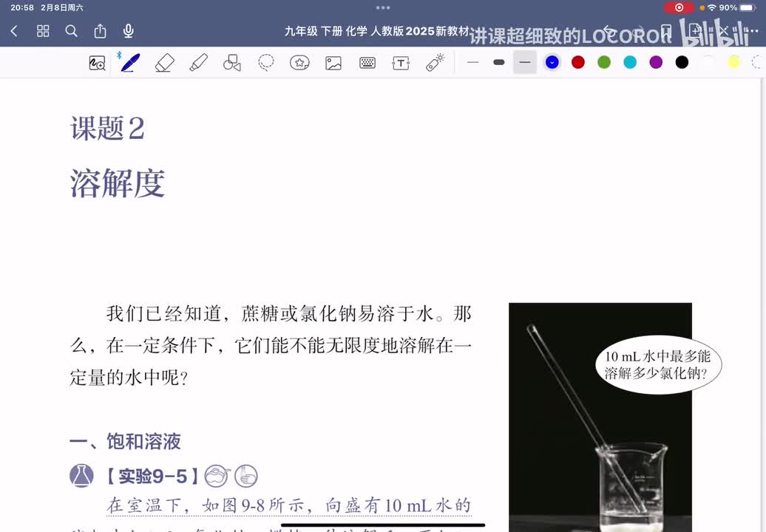Tap the share and export icon
Image resolution: width=766 pixels, height=532 pixels.
click(x=100, y=31)
